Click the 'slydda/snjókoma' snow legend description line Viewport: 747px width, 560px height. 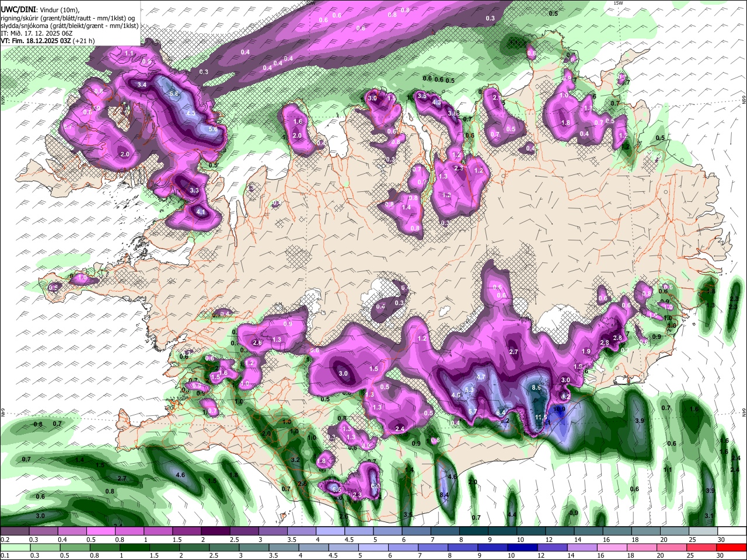point(70,26)
